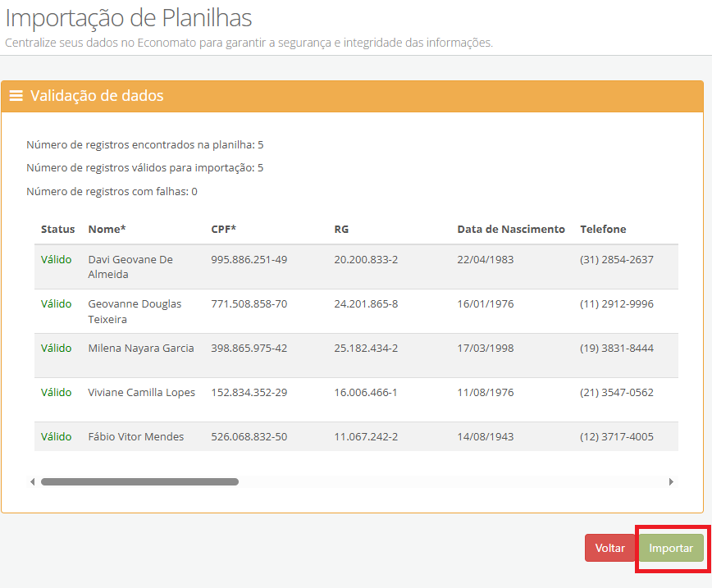Click the Validação de dados panel title
712x588 pixels.
click(97, 96)
